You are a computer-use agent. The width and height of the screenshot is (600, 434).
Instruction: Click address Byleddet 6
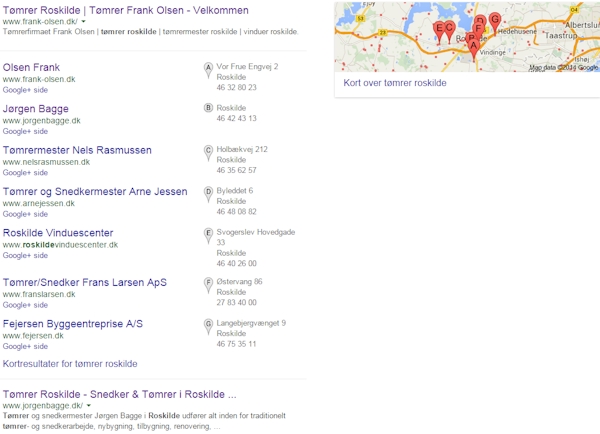click(235, 191)
